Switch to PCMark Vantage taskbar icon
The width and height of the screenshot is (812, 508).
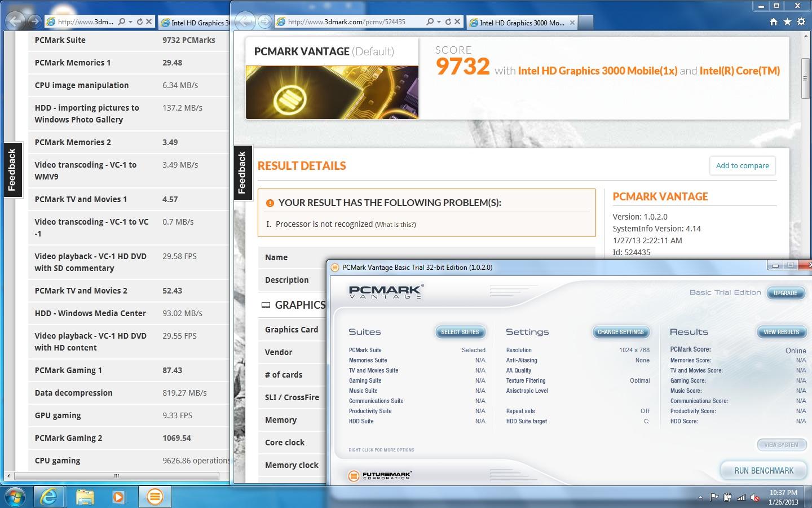[154, 496]
